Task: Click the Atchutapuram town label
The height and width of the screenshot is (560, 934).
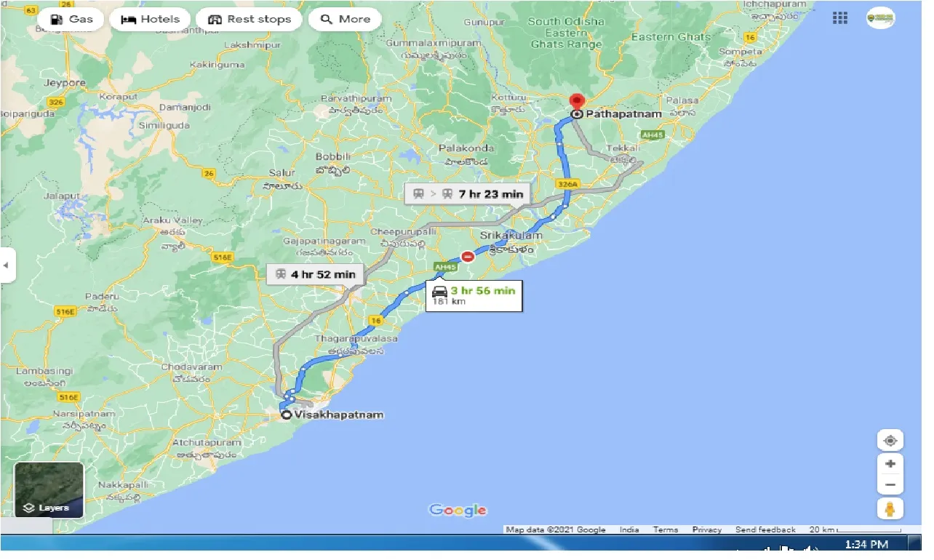Action: point(207,442)
